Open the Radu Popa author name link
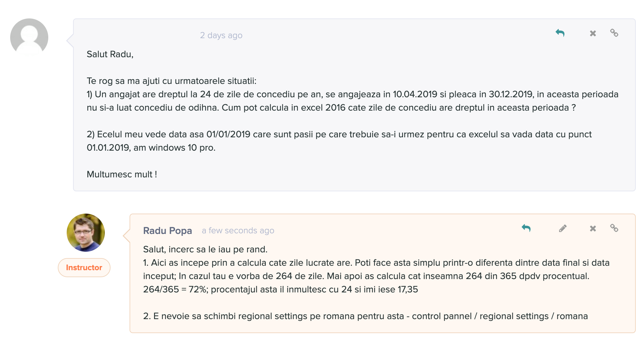Screen dimensions: 644x342 [168, 230]
